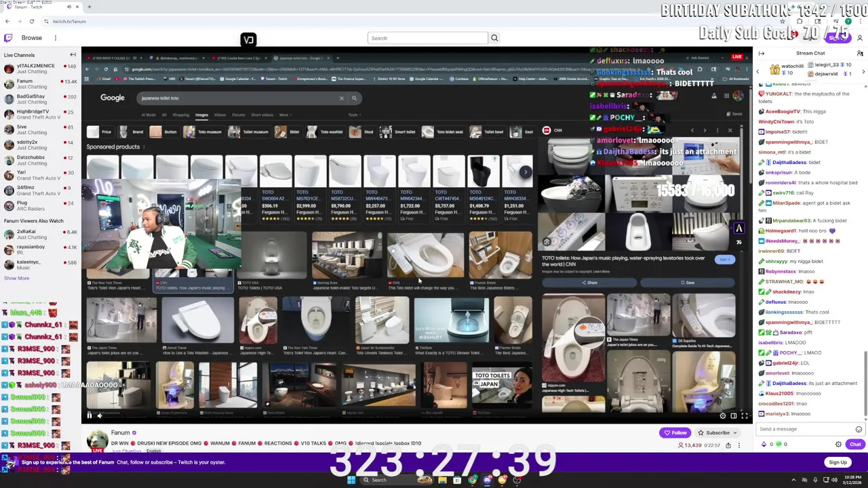Open Discord from the taskbar
This screenshot has height=488, width=868.
click(487, 480)
